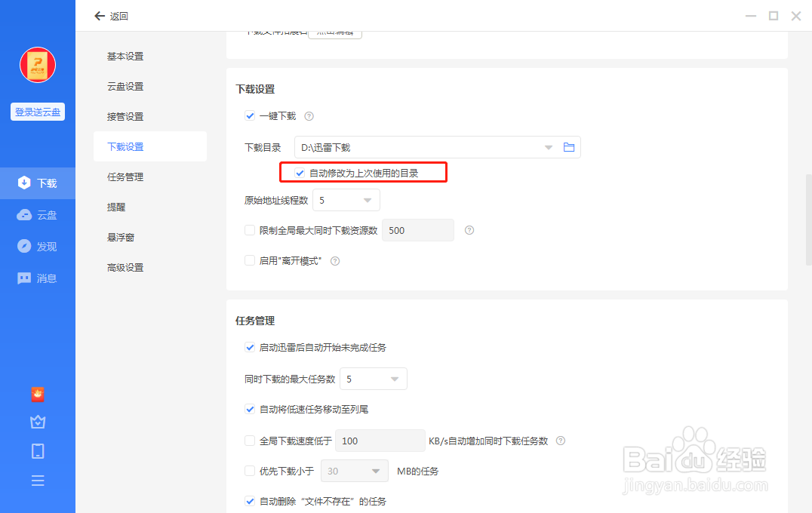Open the 消息 panel in sidebar
Image resolution: width=812 pixels, height=513 pixels.
[37, 278]
